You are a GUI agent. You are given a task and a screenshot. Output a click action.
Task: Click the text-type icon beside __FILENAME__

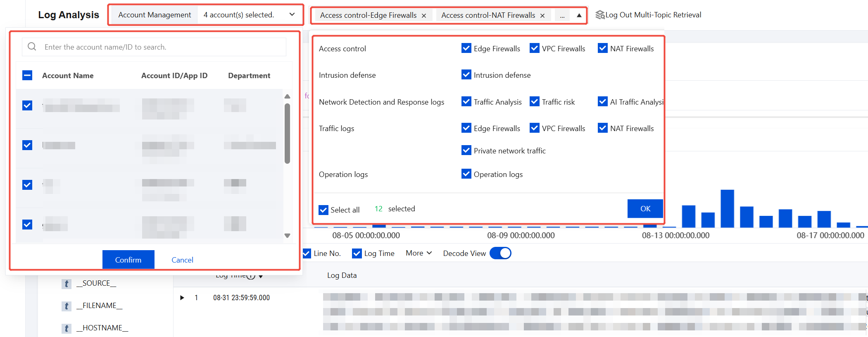click(x=66, y=306)
